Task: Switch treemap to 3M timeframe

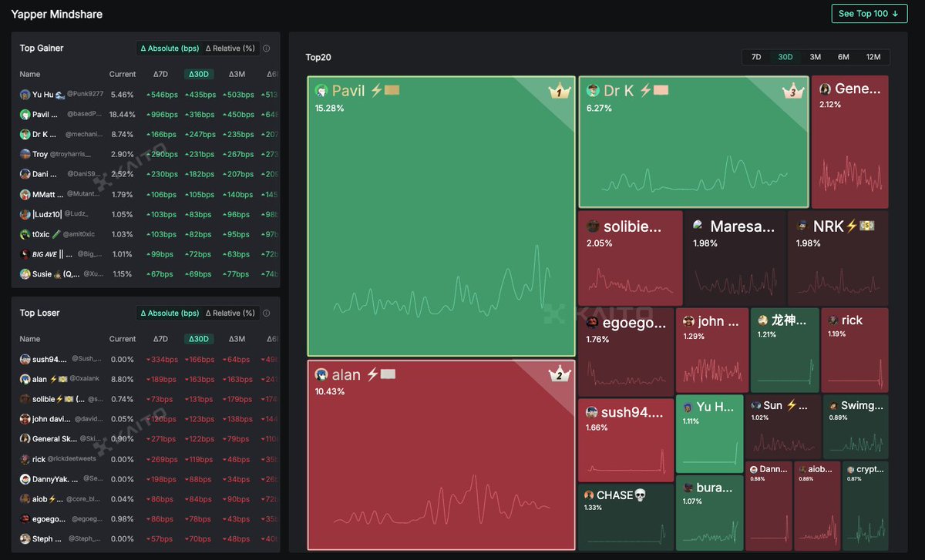Action: [815, 57]
